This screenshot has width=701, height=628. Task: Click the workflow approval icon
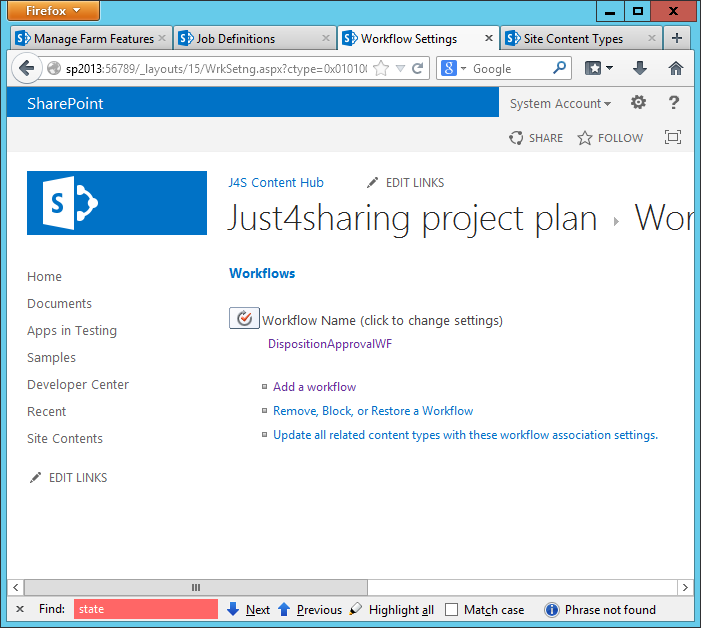[x=244, y=318]
